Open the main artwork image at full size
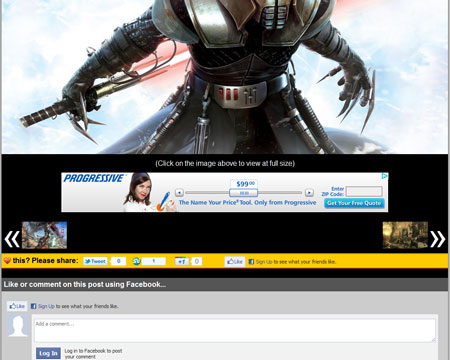 (225, 77)
